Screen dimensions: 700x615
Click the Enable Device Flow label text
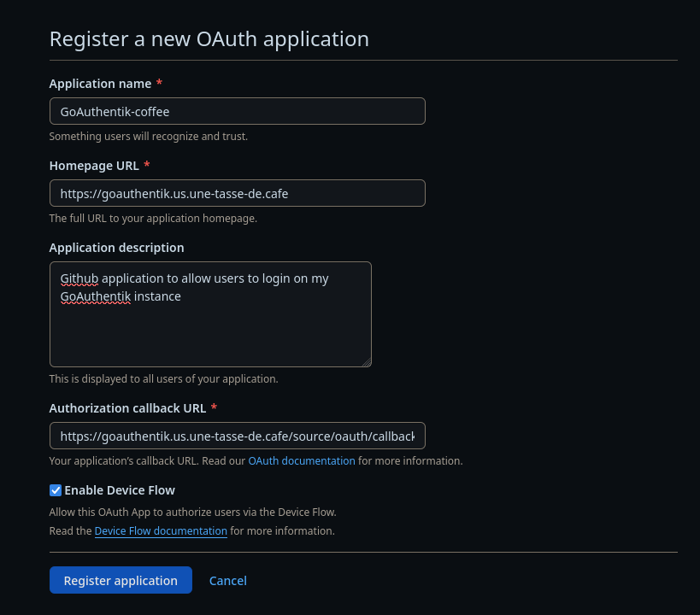click(x=120, y=490)
